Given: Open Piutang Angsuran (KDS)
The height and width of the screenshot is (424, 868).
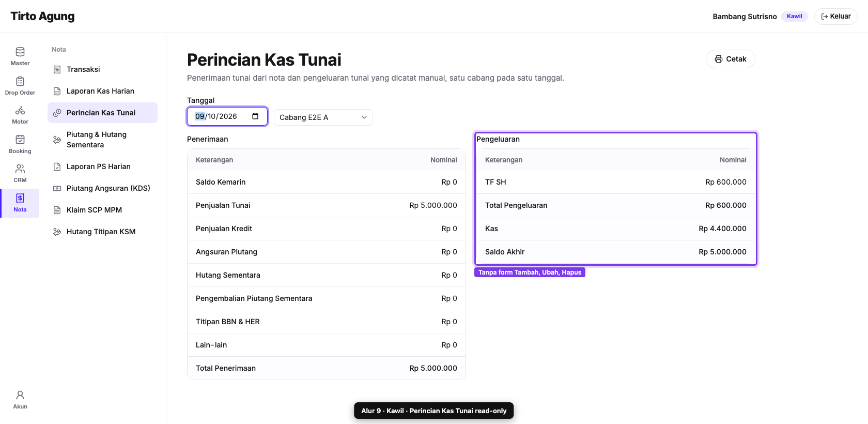Looking at the screenshot, I should 102,188.
